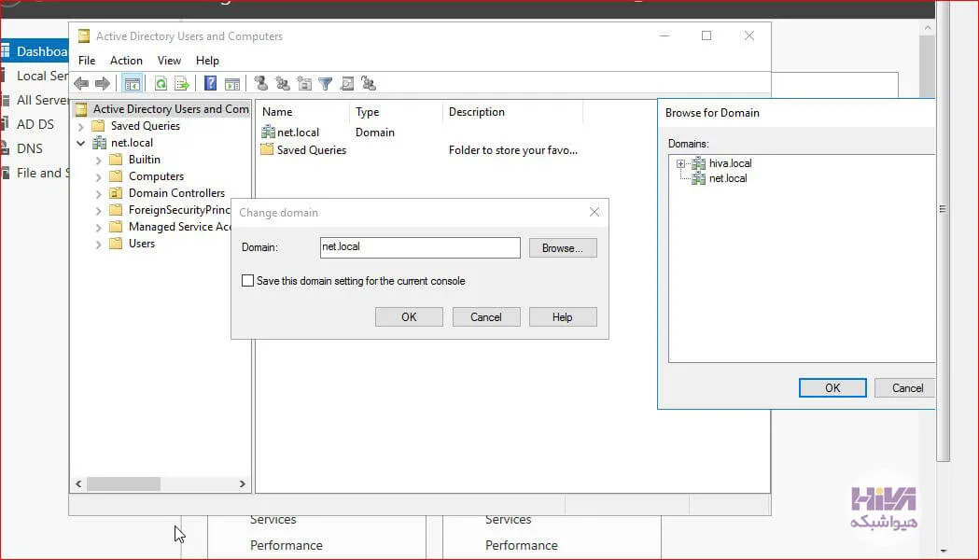
Task: Click the tree pane scroll left arrow
Action: (x=78, y=483)
